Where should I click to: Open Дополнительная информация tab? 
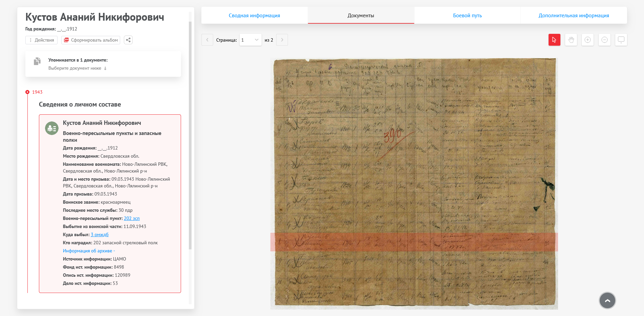pyautogui.click(x=574, y=16)
